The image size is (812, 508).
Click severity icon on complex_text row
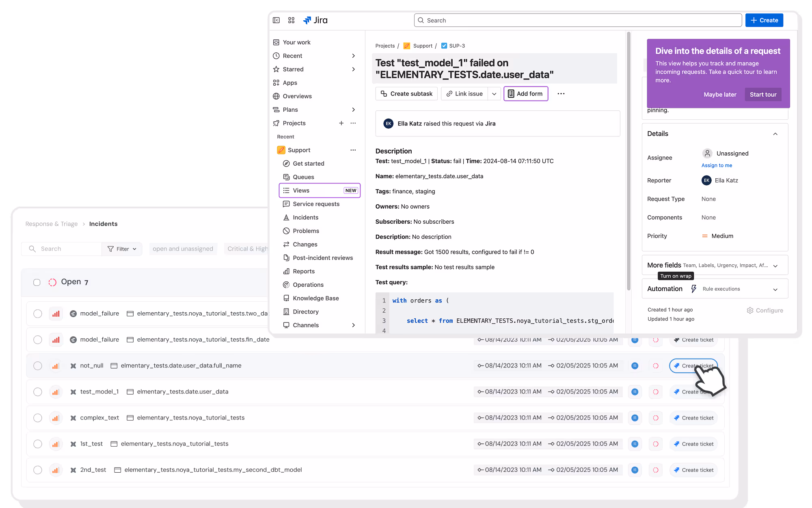coord(56,418)
